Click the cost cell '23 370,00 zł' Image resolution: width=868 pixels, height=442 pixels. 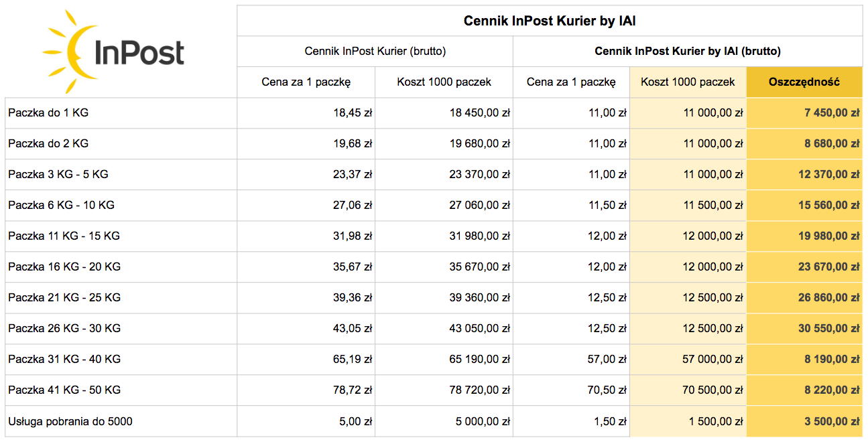444,175
